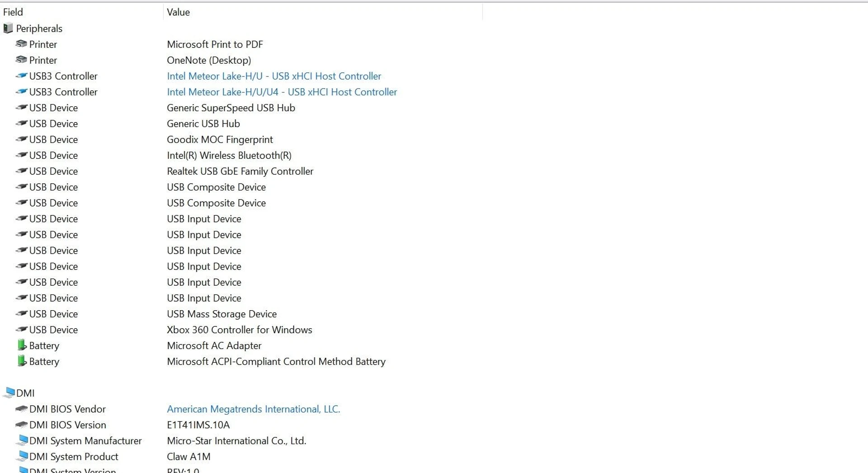Click the Peripherals section icon
Image resolution: width=868 pixels, height=473 pixels.
[x=8, y=28]
